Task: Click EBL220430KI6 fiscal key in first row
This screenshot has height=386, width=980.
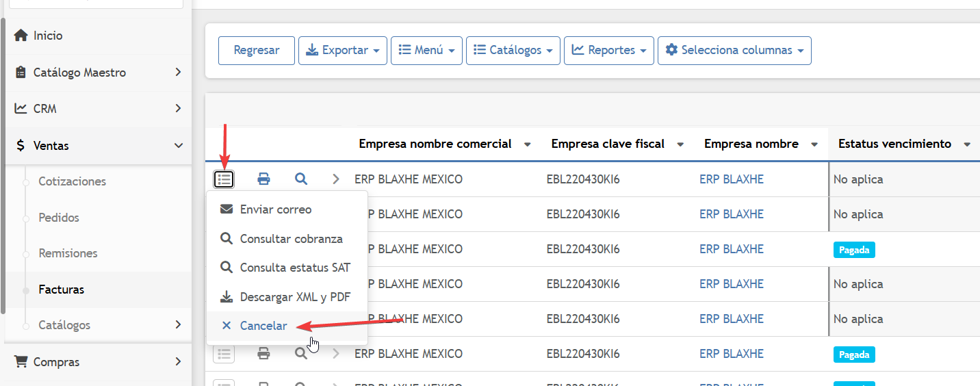Action: (x=583, y=179)
